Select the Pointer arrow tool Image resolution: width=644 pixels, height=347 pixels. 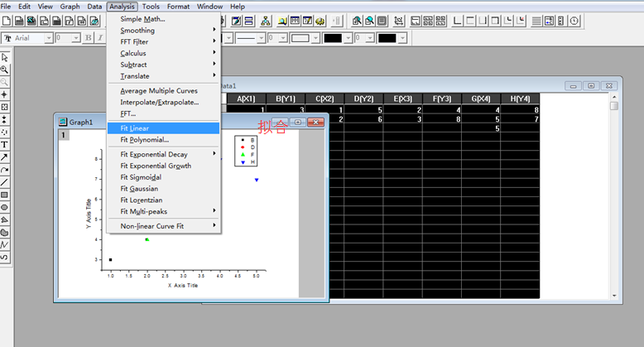pos(4,57)
